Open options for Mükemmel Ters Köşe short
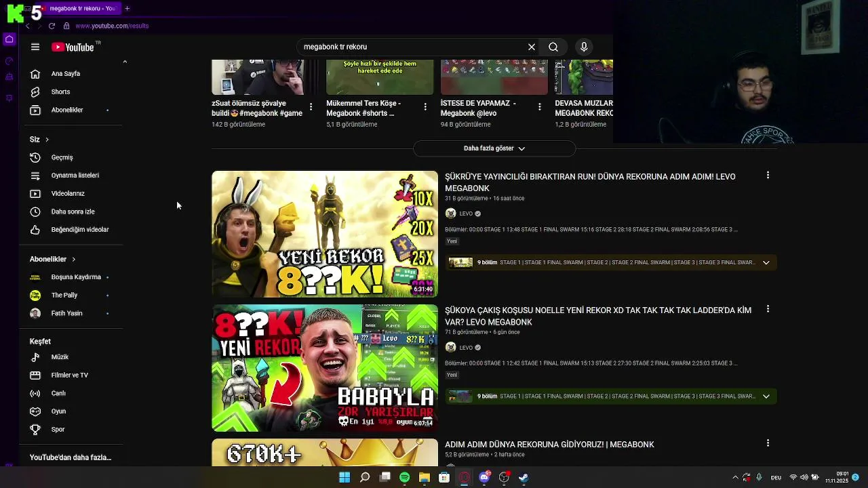 (x=425, y=107)
